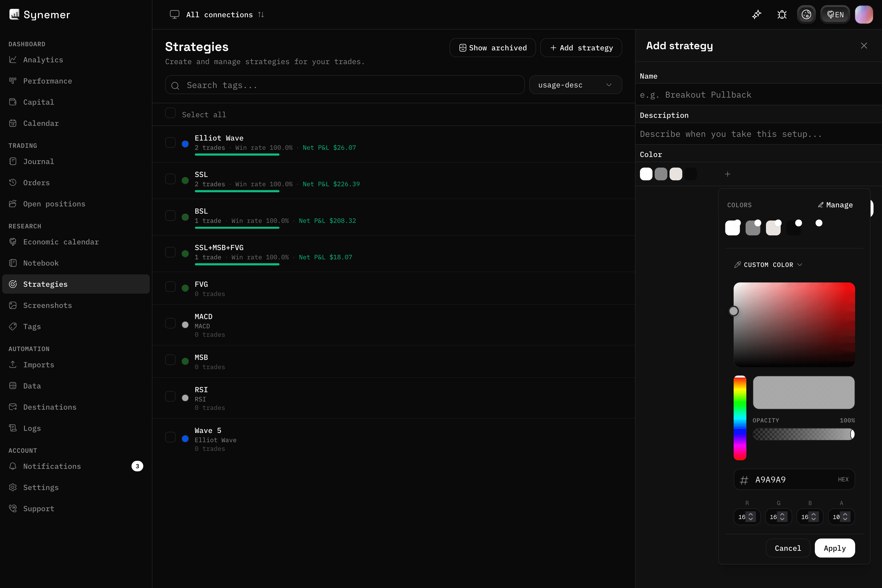Click the Show archived button

point(493,48)
